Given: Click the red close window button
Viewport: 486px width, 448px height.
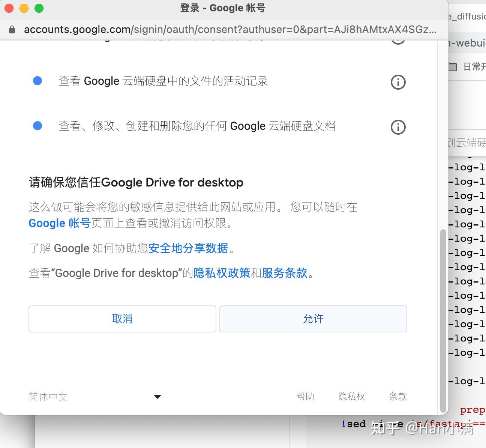Looking at the screenshot, I should [9, 8].
